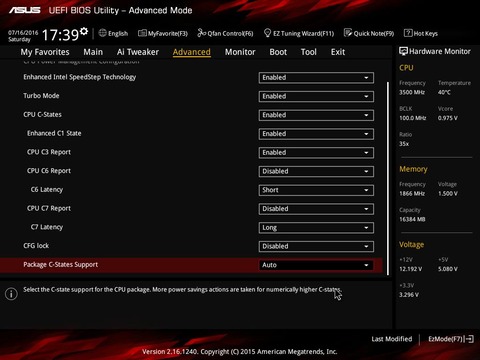Select the Package C-States Support label
Image resolution: width=480 pixels, height=360 pixels.
pos(61,265)
